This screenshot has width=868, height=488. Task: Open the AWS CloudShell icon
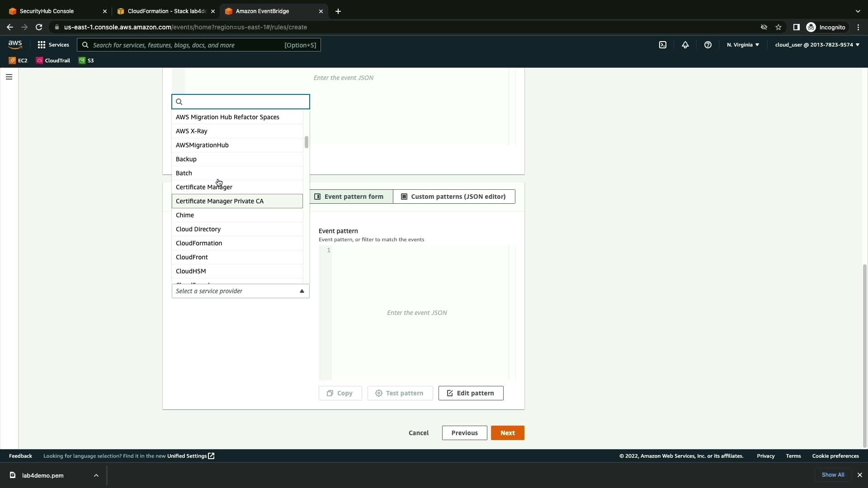pos(663,45)
